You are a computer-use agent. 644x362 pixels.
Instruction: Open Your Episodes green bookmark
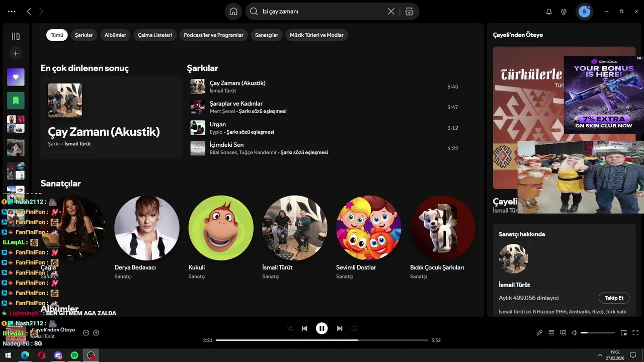tap(16, 101)
